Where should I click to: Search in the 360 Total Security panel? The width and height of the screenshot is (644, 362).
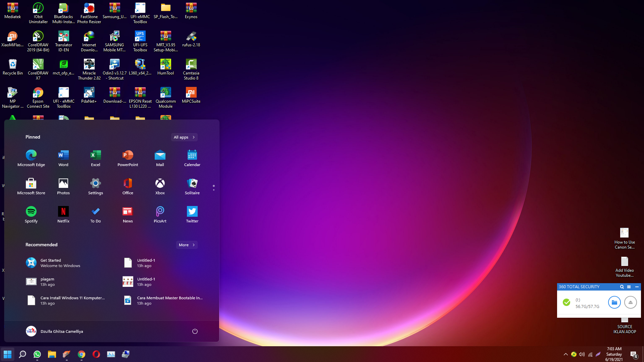(622, 287)
